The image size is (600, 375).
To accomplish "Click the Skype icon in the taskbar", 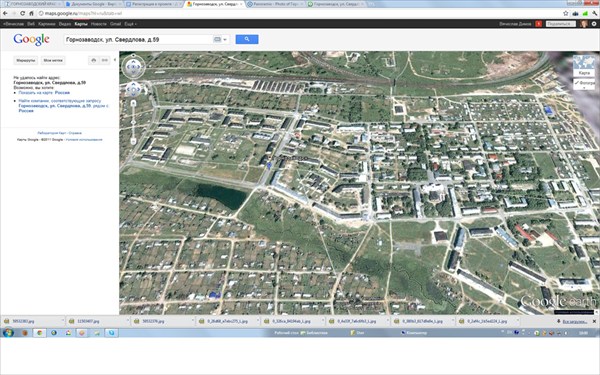I will (111, 333).
